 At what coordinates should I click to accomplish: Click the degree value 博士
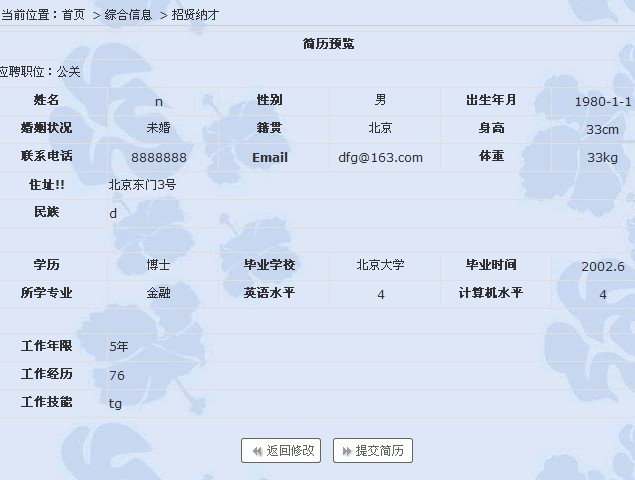(x=158, y=266)
